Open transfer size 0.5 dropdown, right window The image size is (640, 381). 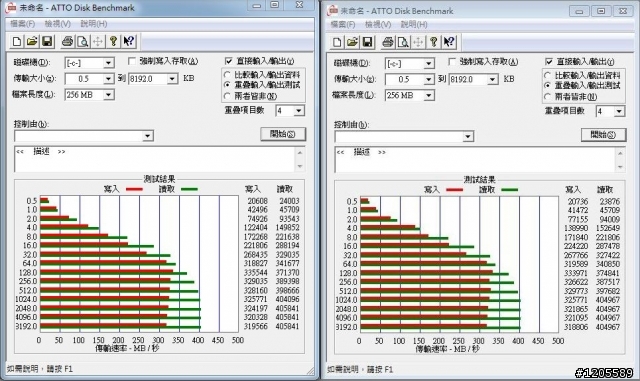tap(429, 79)
